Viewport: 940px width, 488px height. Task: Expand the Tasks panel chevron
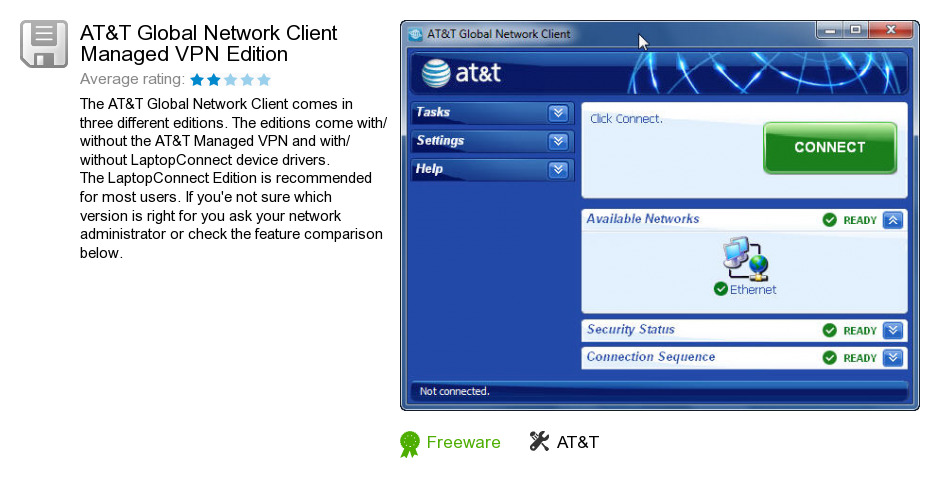(558, 113)
